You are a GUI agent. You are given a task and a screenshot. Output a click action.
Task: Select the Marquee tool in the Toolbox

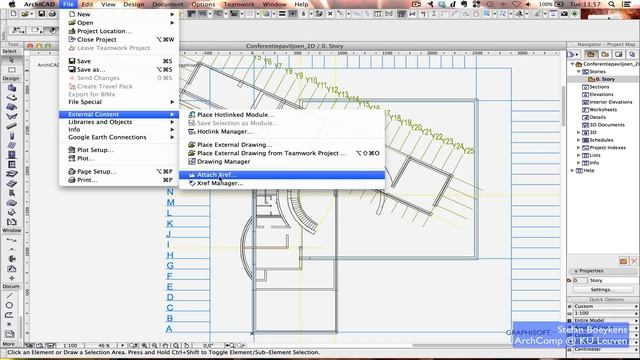tap(11, 69)
